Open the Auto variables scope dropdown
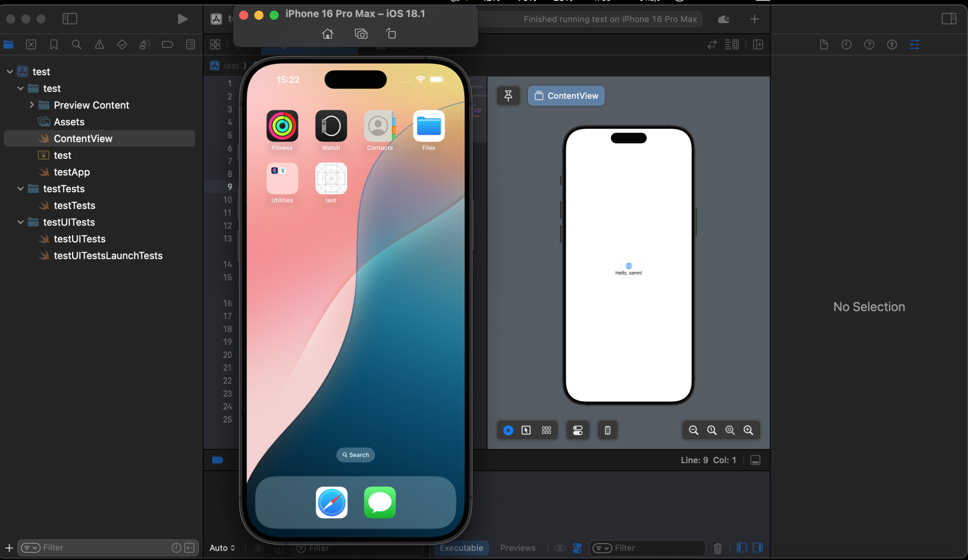The height and width of the screenshot is (560, 968). pos(222,548)
